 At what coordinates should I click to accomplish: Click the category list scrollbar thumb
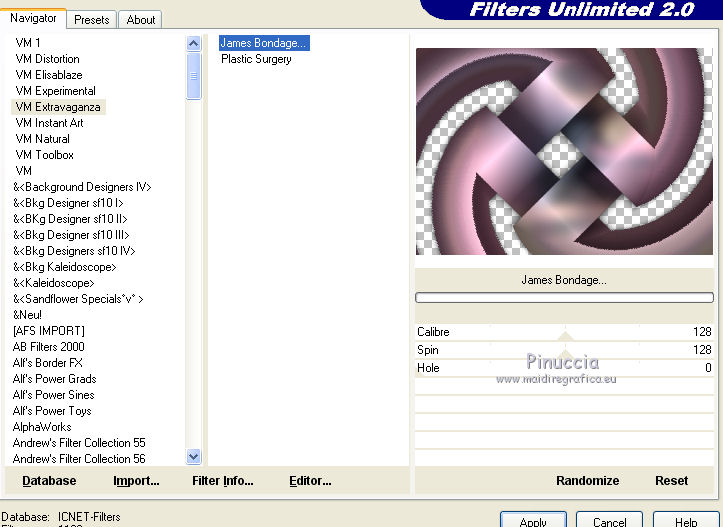point(194,76)
